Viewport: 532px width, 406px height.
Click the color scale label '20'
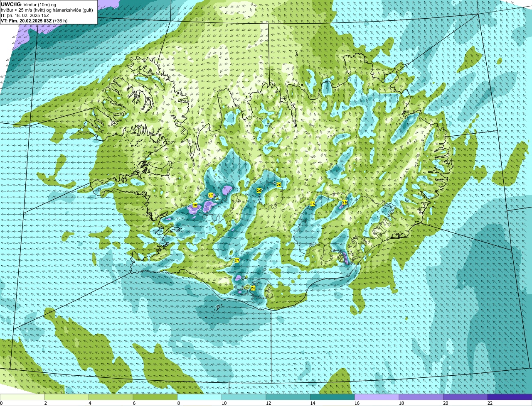(446, 403)
